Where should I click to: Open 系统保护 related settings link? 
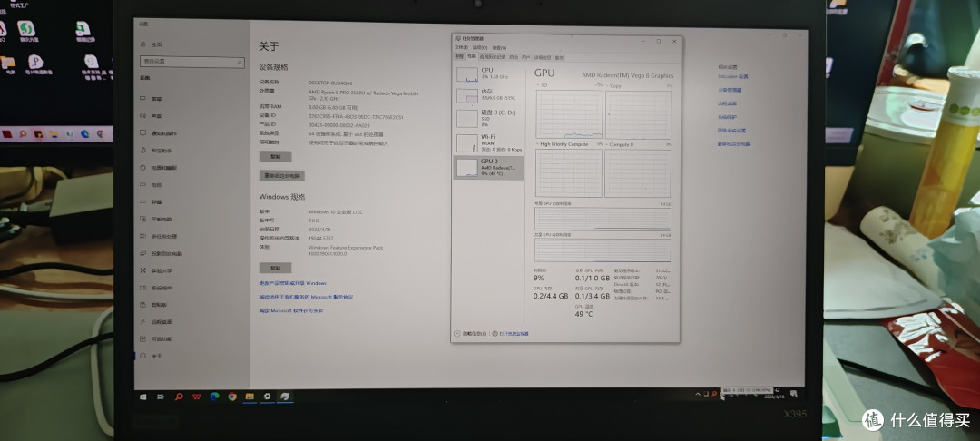[x=728, y=117]
